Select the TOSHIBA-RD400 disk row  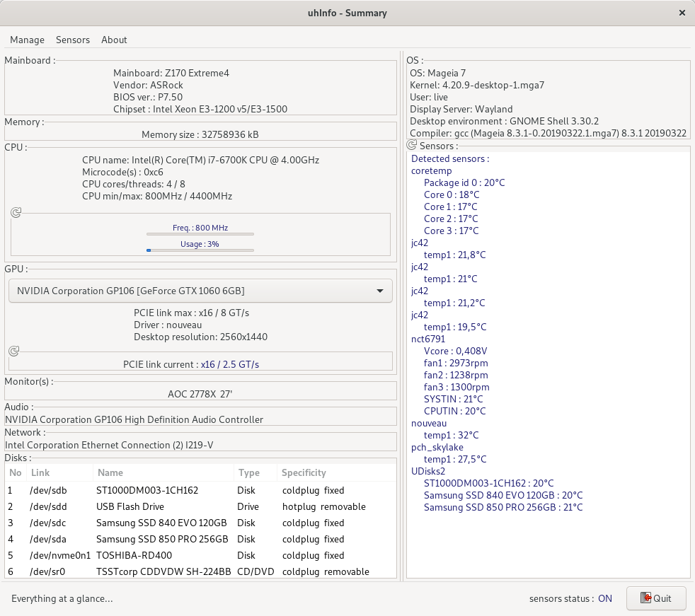pos(200,555)
